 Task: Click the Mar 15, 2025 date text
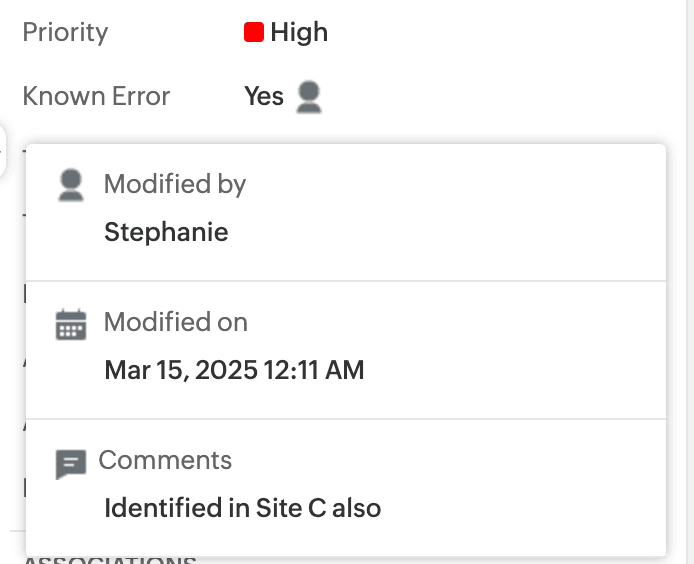tap(180, 371)
